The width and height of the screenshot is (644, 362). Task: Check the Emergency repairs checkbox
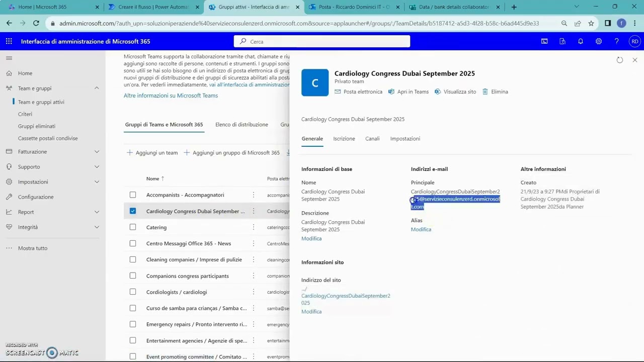coord(133,324)
